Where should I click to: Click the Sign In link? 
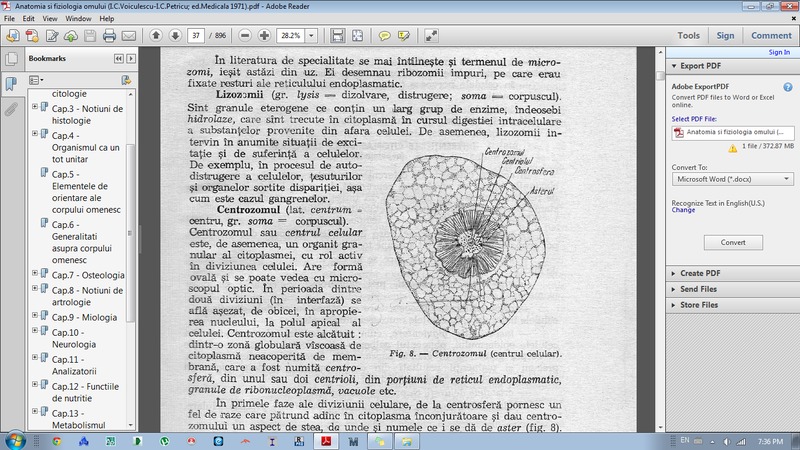click(x=779, y=52)
